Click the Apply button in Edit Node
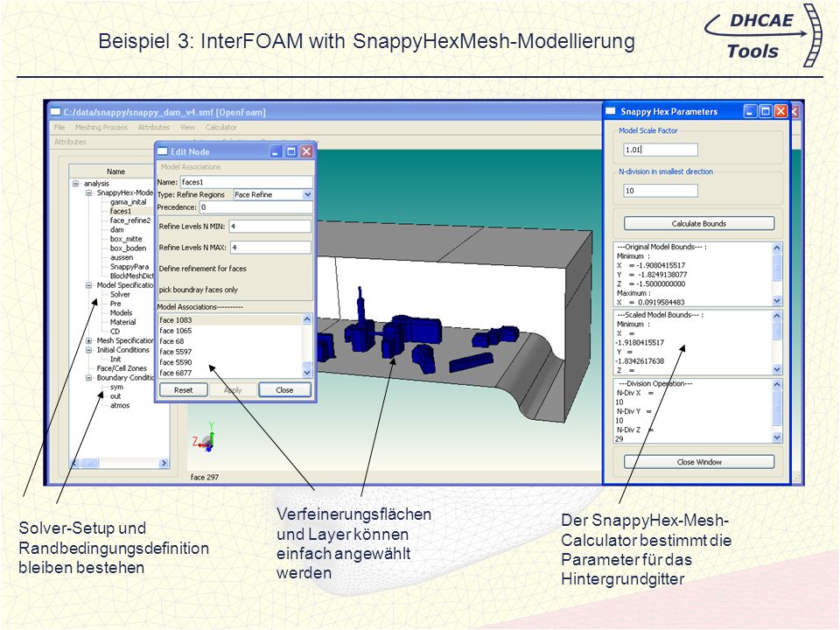Screen dimensions: 840x630 (233, 390)
